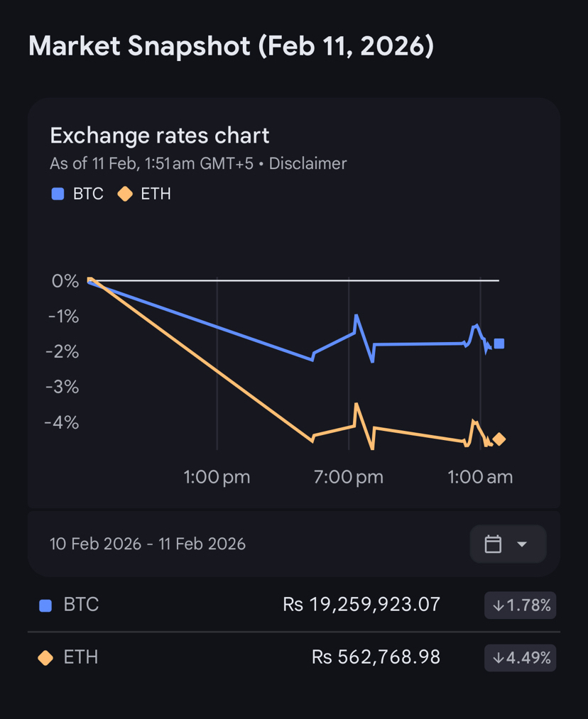This screenshot has width=588, height=719.
Task: Click the 7:00 pm time axis label
Action: pyautogui.click(x=349, y=477)
